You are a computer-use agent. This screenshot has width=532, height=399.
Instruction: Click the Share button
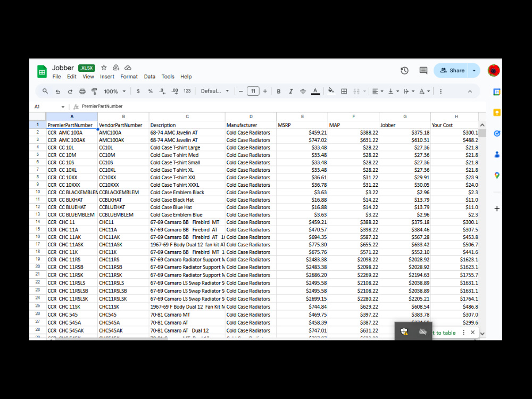click(451, 71)
